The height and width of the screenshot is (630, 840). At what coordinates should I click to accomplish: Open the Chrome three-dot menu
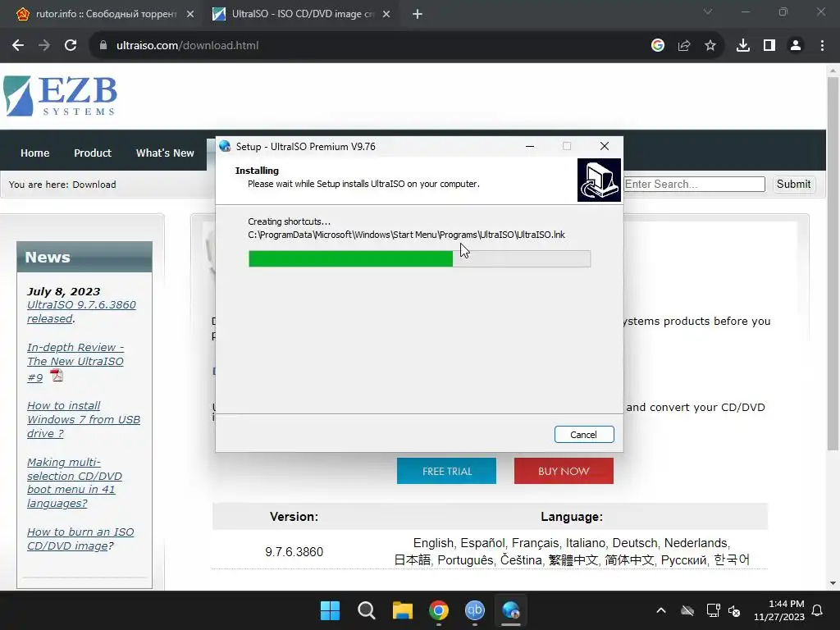click(822, 46)
